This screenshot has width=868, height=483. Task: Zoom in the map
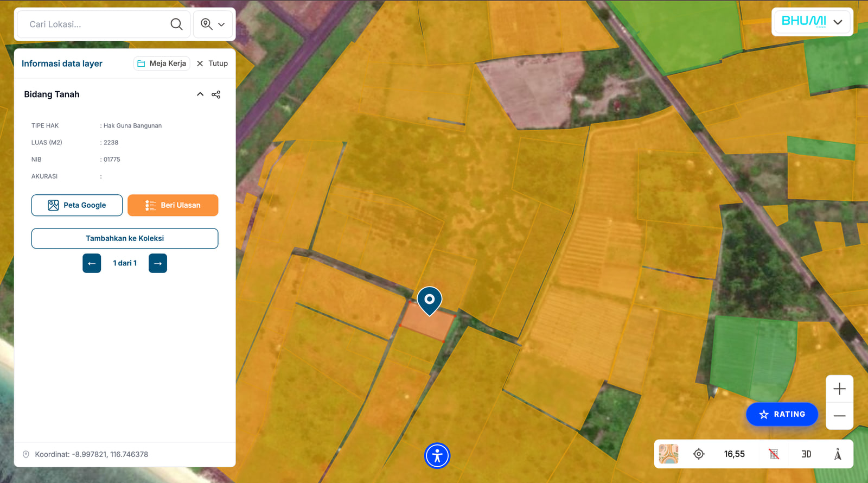[839, 389]
